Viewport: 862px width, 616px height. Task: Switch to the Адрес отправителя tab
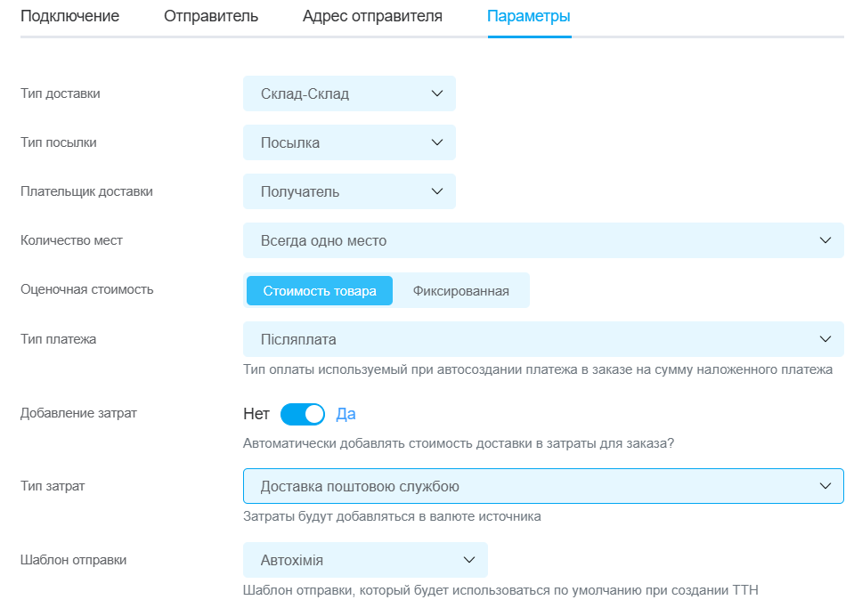click(372, 17)
